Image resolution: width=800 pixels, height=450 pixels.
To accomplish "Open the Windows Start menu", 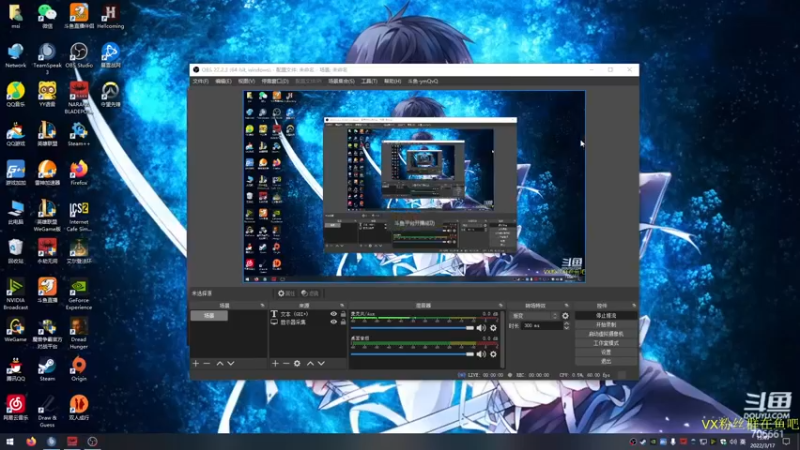I will [10, 441].
